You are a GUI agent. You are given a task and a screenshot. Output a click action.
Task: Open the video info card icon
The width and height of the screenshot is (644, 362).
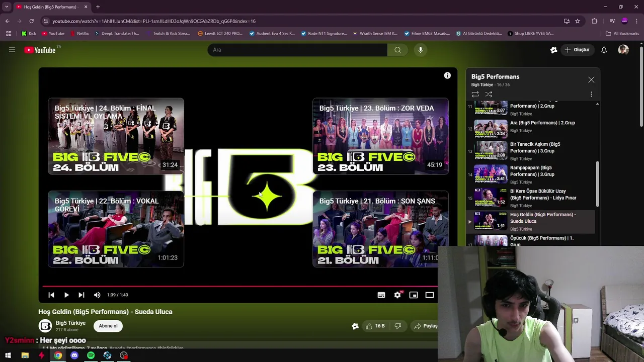447,75
